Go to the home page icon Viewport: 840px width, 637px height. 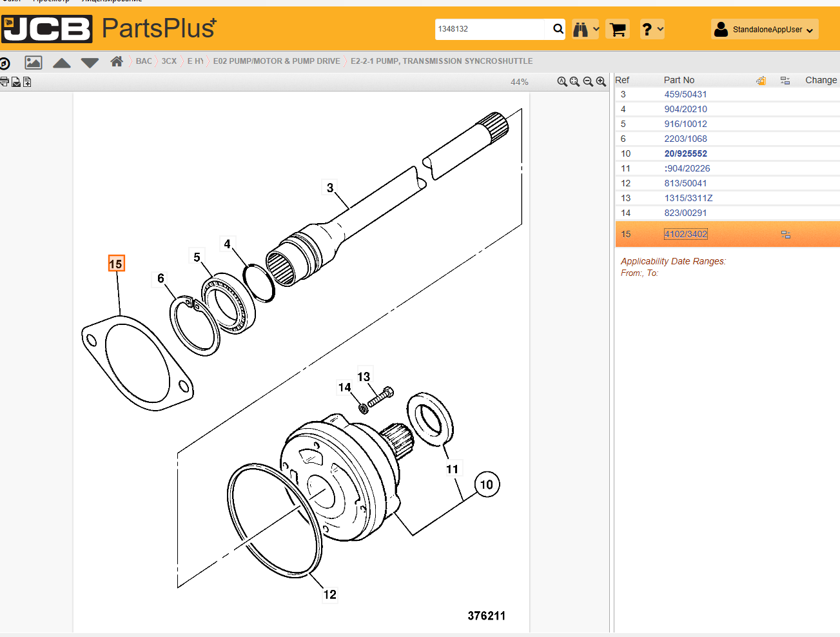(117, 61)
